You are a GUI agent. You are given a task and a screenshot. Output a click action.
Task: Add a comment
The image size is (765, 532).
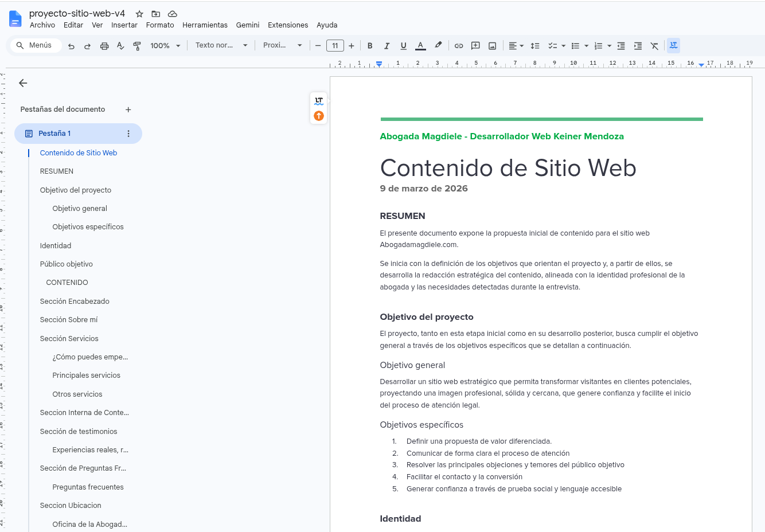click(475, 46)
